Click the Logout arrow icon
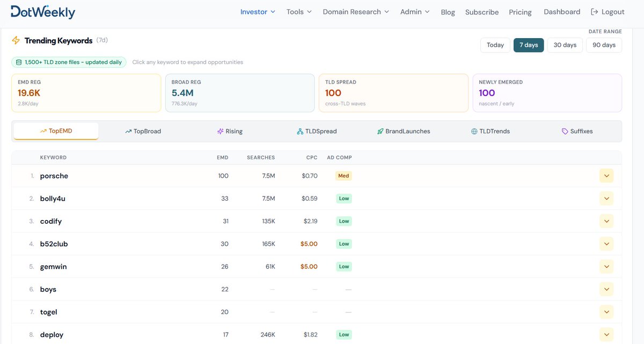This screenshot has width=644, height=344. (x=594, y=12)
